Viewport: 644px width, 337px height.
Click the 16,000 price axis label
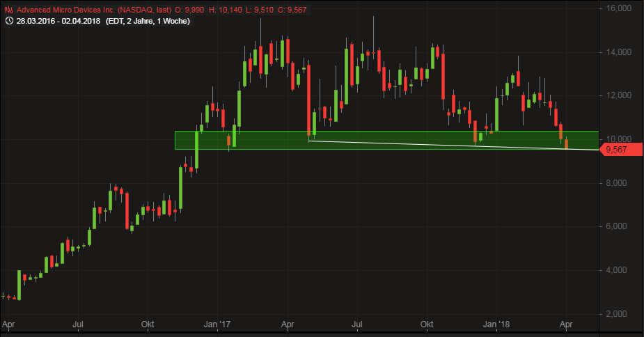click(618, 8)
